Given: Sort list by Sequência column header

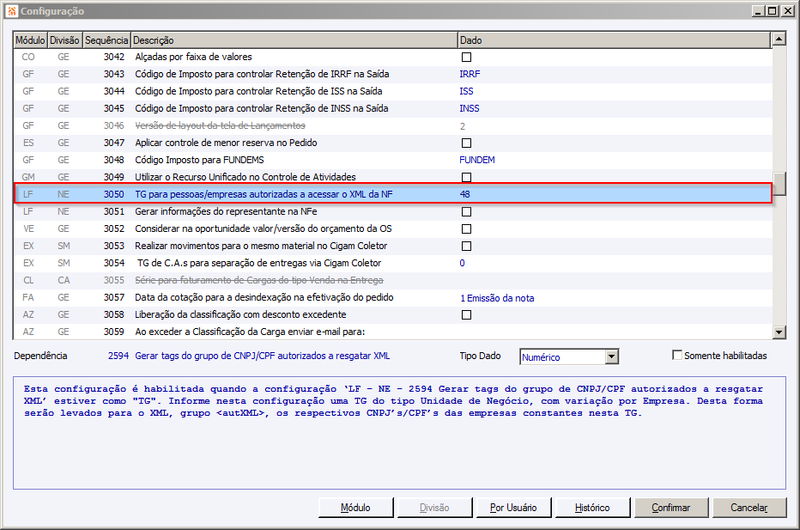Looking at the screenshot, I should pos(106,40).
